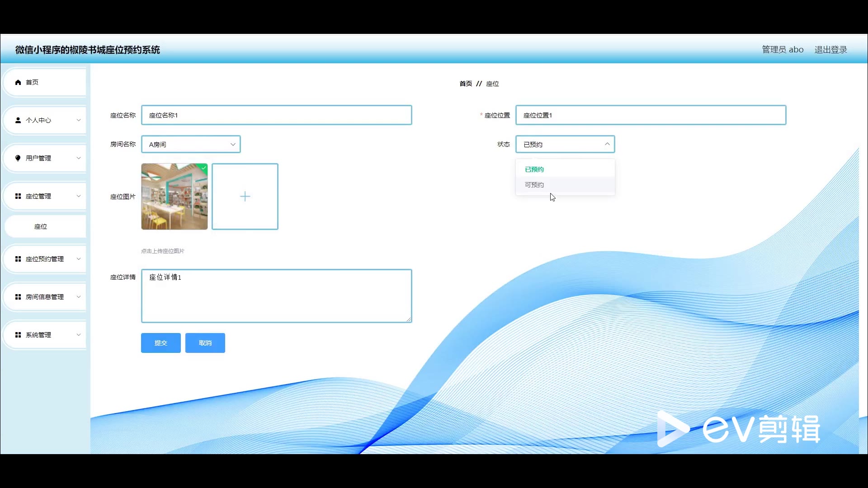Expand the 个人中心 menu chevron

point(79,120)
